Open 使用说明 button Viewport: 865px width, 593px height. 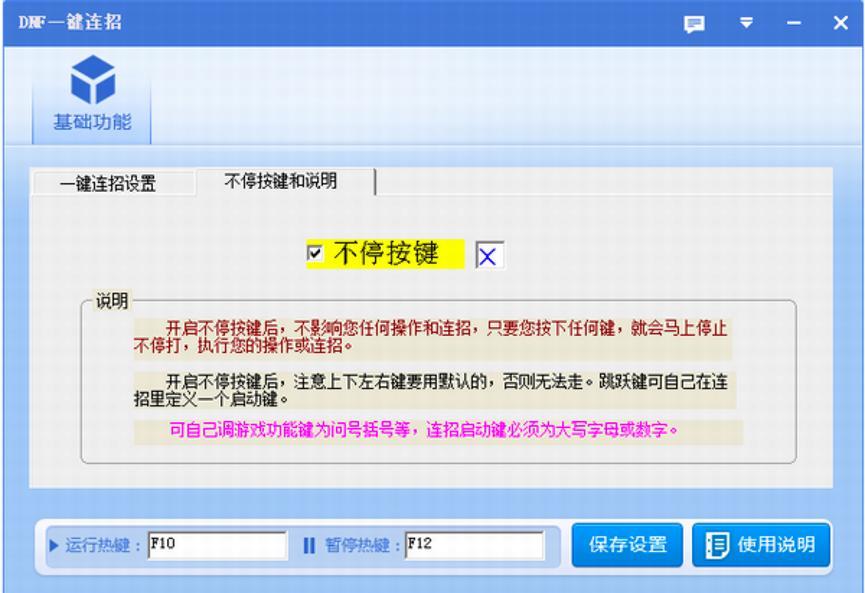click(x=761, y=545)
